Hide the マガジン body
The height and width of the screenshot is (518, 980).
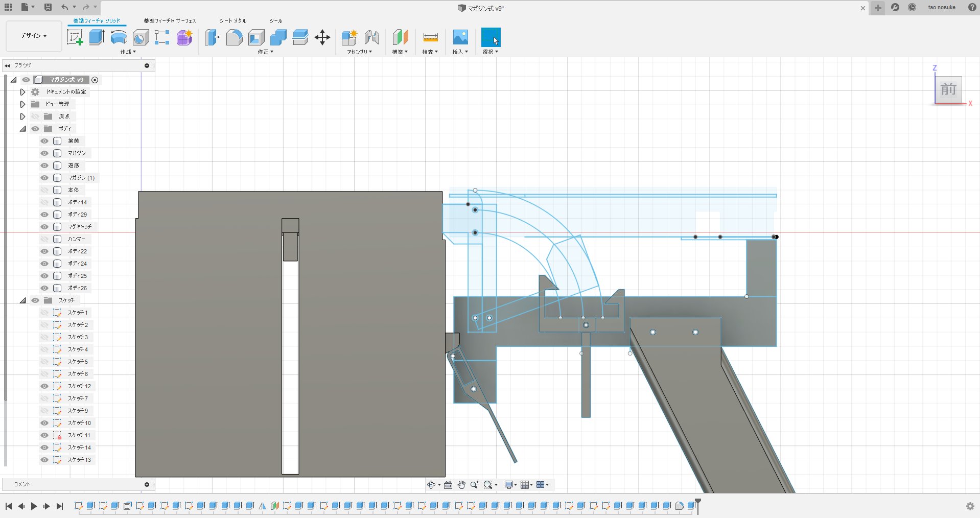[x=44, y=153]
